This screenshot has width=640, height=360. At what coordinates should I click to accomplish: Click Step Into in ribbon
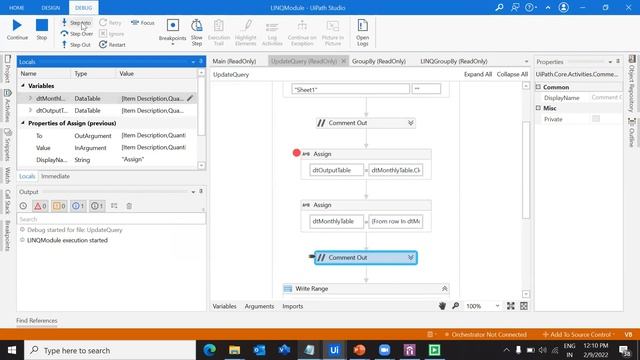coord(76,23)
